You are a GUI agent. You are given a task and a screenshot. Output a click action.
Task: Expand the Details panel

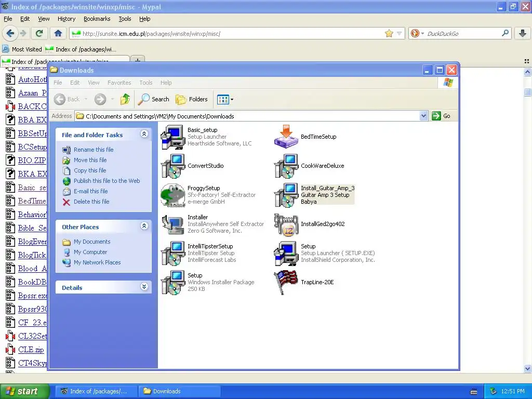coord(144,287)
